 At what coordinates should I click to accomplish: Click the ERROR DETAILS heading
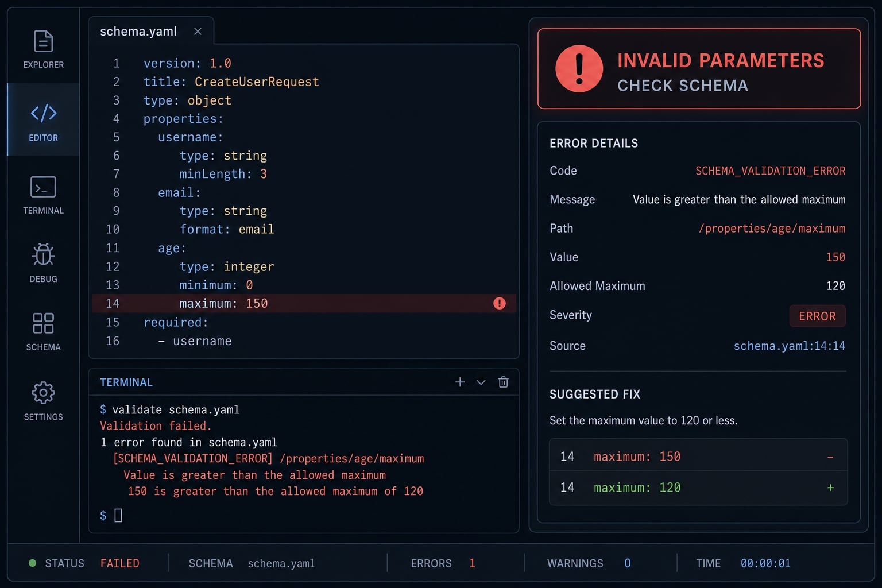594,143
